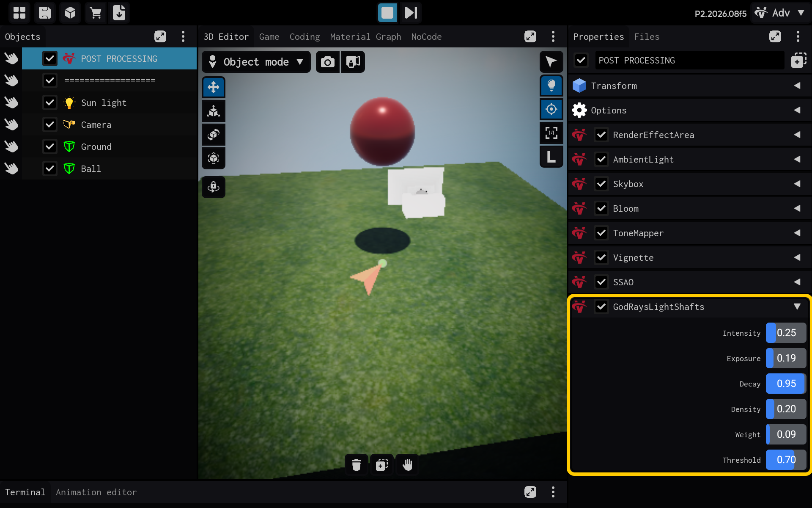
Task: Stop the running scene
Action: [x=387, y=13]
